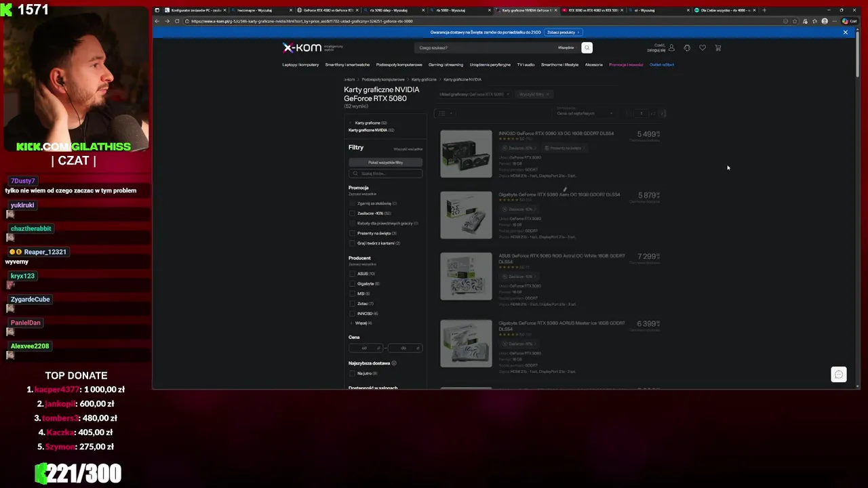Open Laptopy i komputery menu

[x=300, y=64]
